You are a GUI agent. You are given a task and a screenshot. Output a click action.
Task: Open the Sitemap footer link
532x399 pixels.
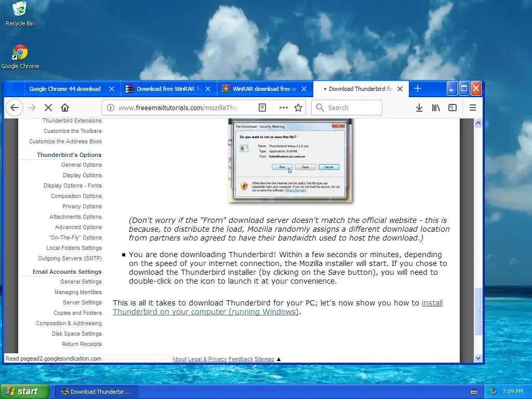coord(264,359)
